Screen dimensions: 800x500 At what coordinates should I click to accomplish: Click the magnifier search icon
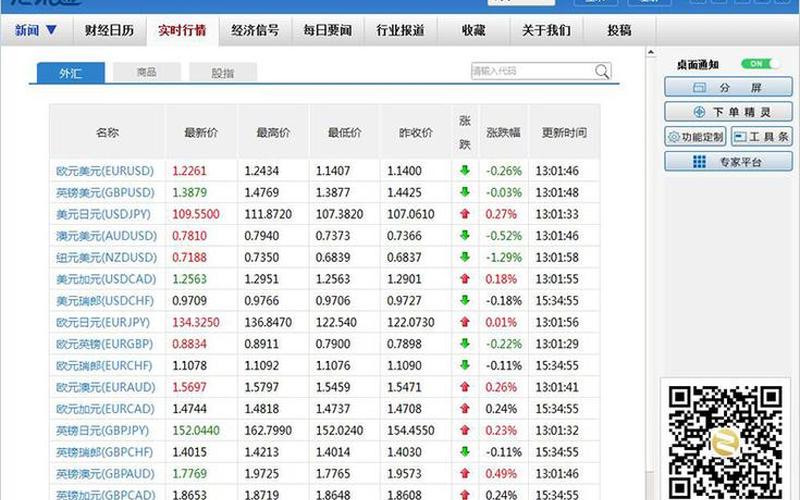pyautogui.click(x=602, y=71)
